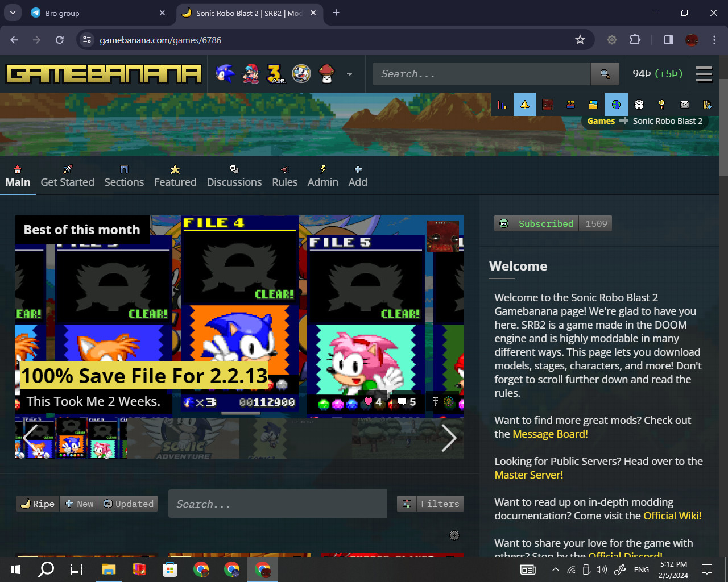The width and height of the screenshot is (728, 582).
Task: Open the envelope messages icon
Action: tap(684, 105)
